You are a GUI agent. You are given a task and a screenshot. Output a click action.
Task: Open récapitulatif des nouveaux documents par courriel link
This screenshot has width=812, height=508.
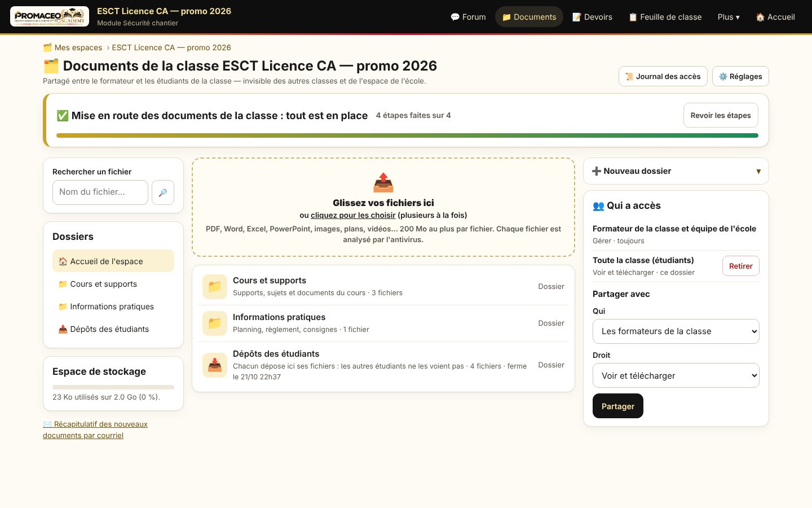(x=95, y=430)
